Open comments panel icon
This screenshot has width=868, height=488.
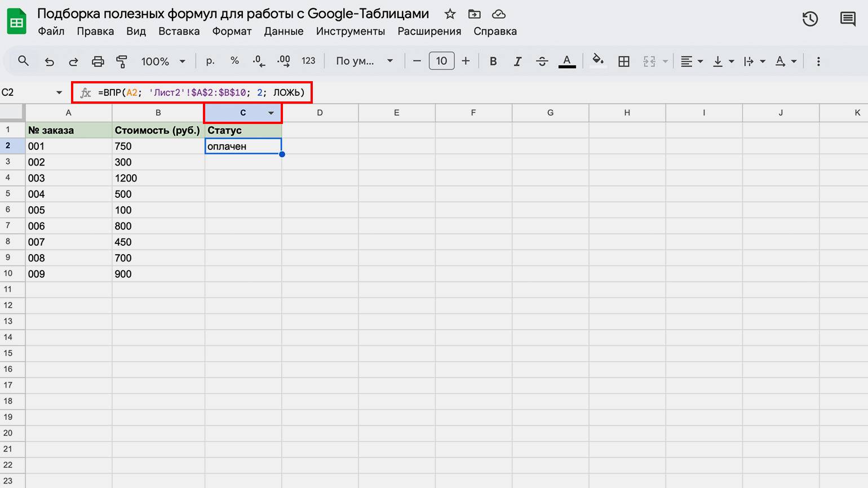848,19
